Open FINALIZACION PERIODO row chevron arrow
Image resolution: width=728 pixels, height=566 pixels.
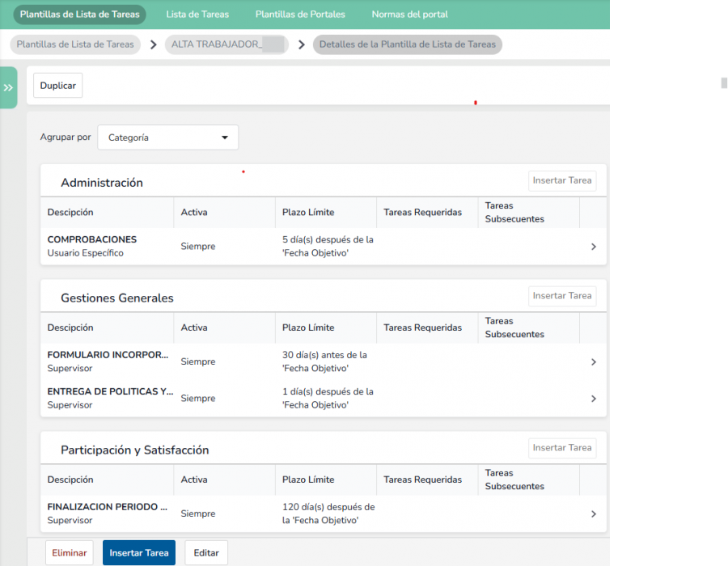(593, 514)
